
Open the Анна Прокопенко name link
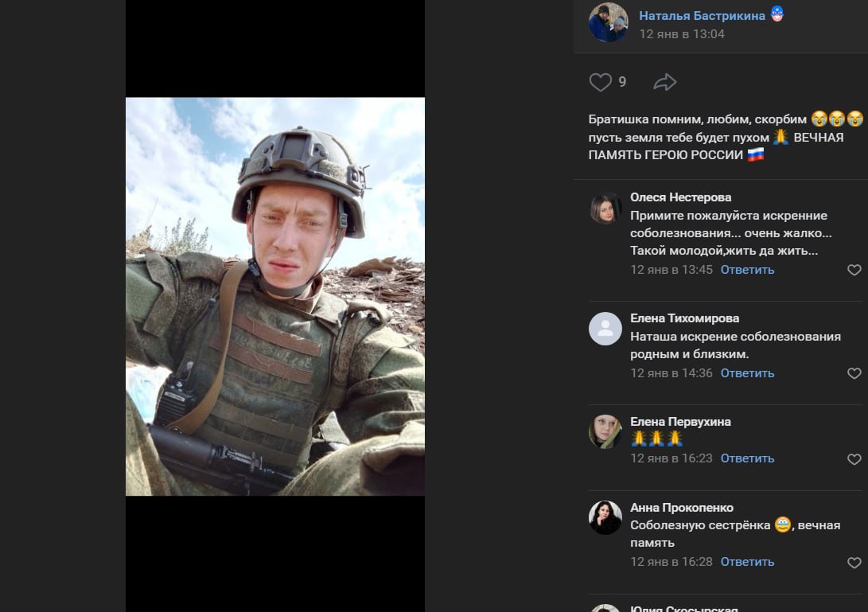click(x=682, y=507)
